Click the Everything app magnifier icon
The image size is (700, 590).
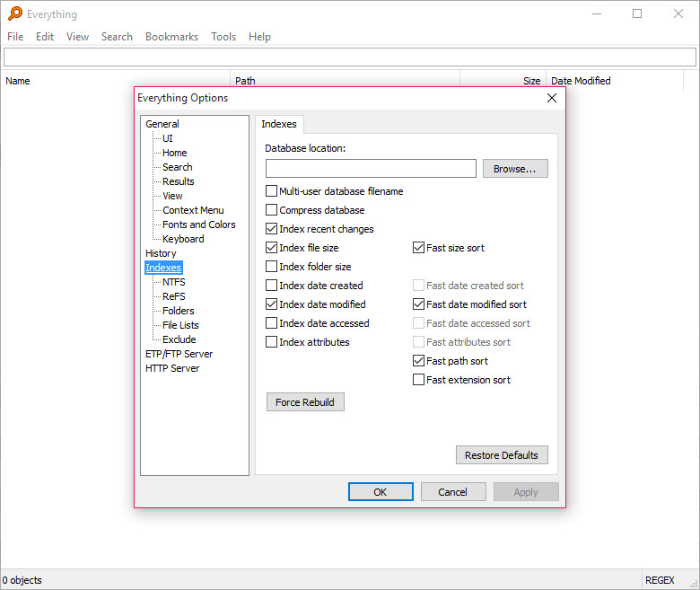coord(14,13)
